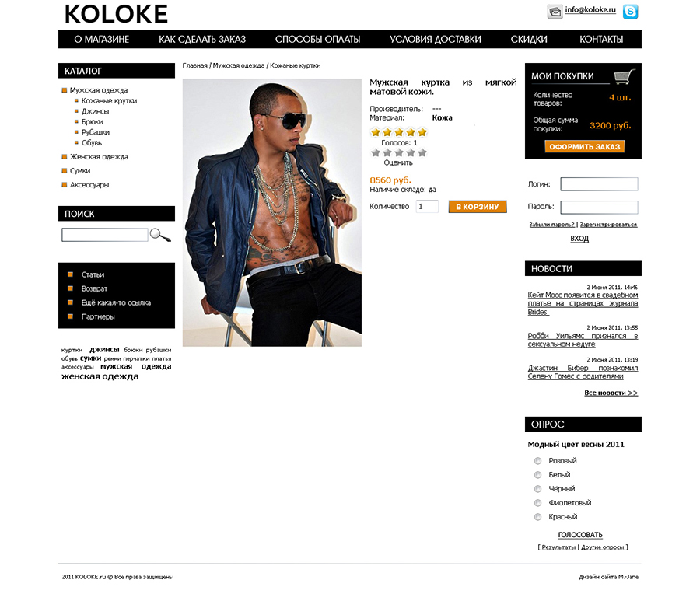Click the third gray rating star

pyautogui.click(x=399, y=152)
